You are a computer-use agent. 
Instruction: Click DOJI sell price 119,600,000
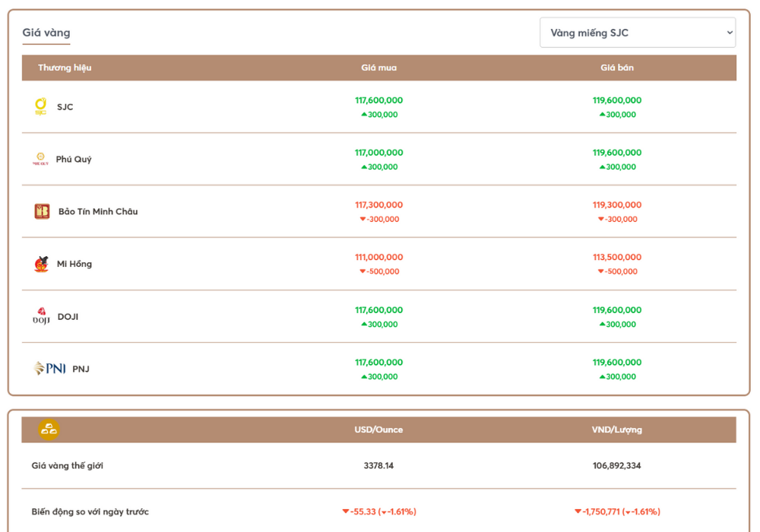pyautogui.click(x=616, y=310)
